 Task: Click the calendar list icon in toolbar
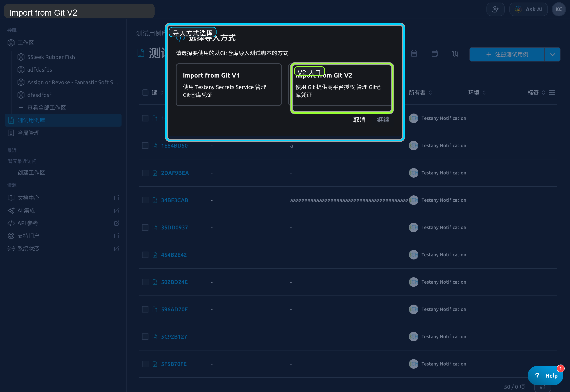(x=414, y=54)
